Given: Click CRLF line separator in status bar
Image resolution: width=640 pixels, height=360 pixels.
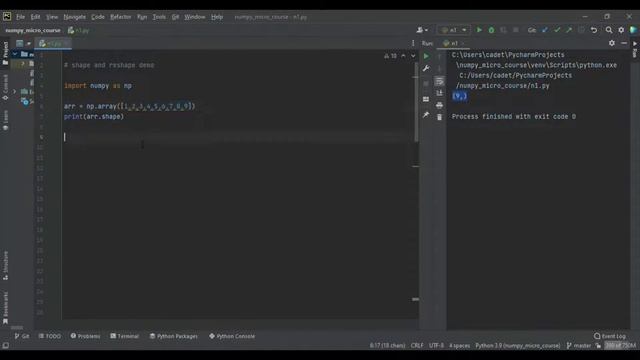Looking at the screenshot, I should point(417,345).
